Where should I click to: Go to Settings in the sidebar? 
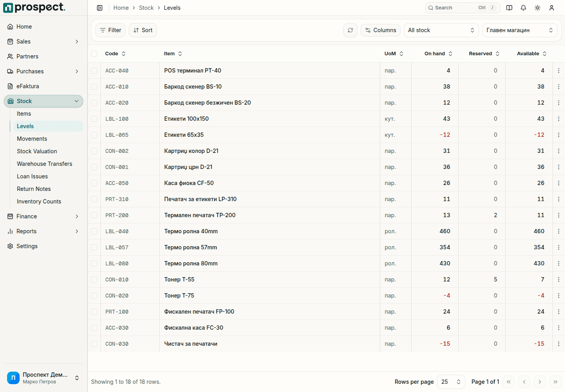44,246
